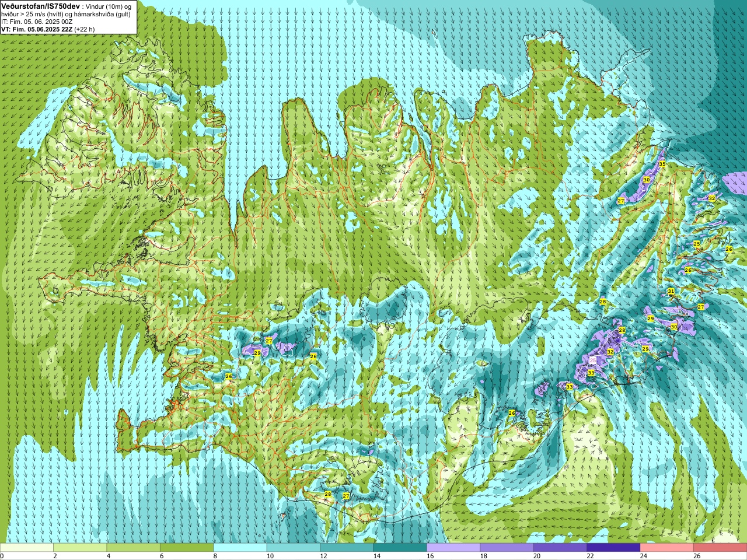Click legend scale value 6
Screen dimensions: 747x560
[x=162, y=556]
